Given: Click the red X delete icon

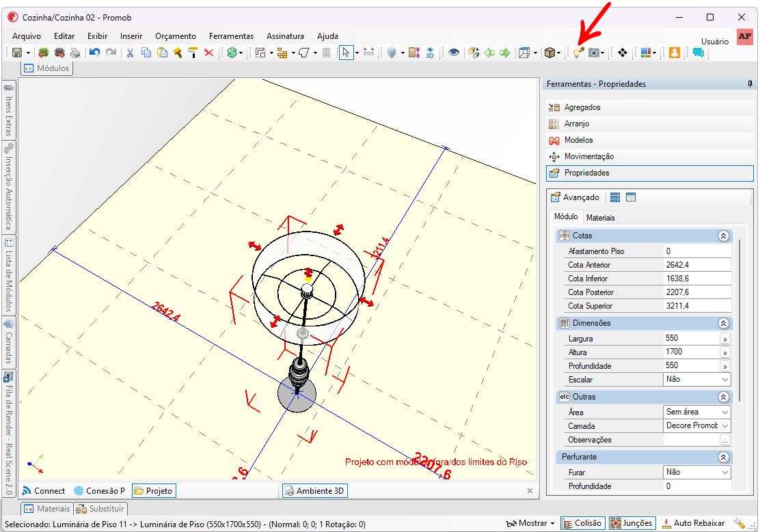Looking at the screenshot, I should coord(209,53).
